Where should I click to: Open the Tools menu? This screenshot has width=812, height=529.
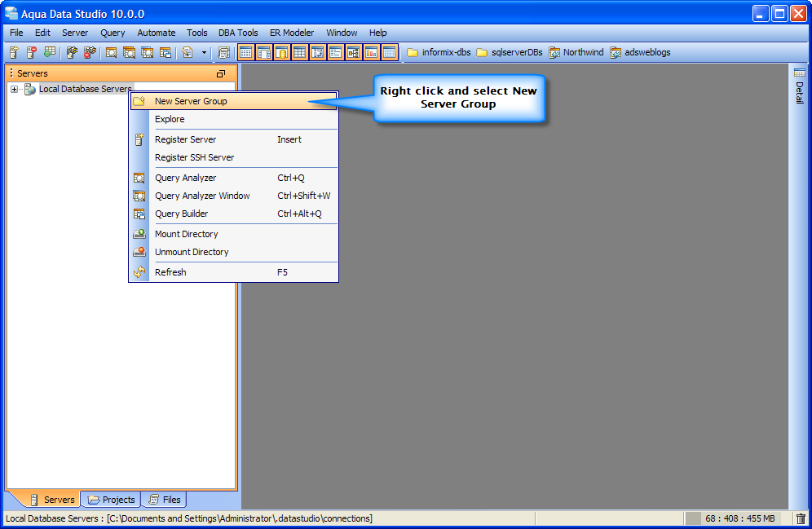pyautogui.click(x=196, y=33)
